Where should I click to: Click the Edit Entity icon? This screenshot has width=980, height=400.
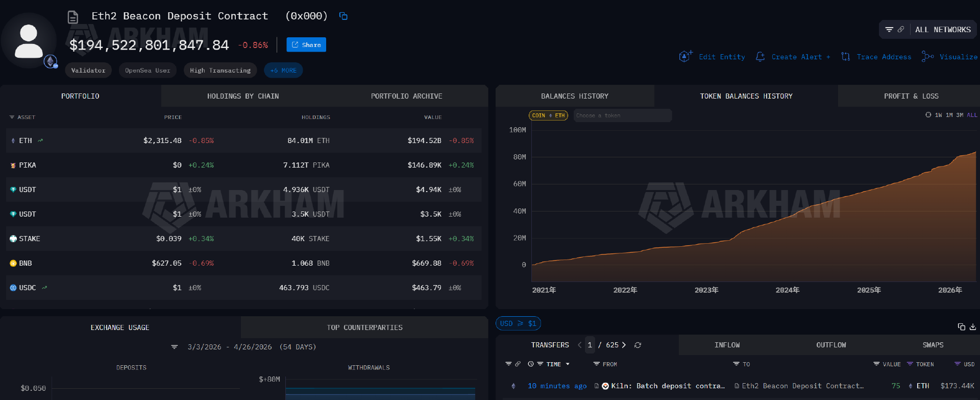pyautogui.click(x=685, y=56)
